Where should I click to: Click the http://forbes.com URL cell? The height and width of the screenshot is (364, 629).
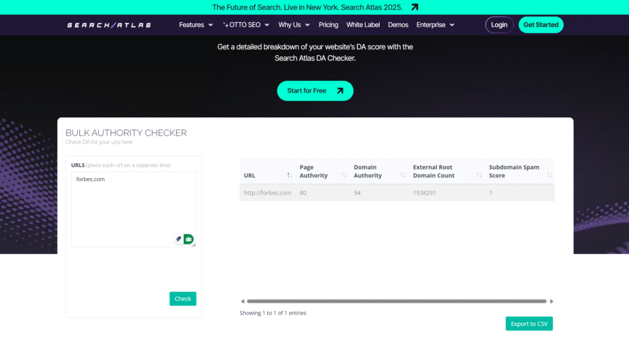tap(268, 193)
